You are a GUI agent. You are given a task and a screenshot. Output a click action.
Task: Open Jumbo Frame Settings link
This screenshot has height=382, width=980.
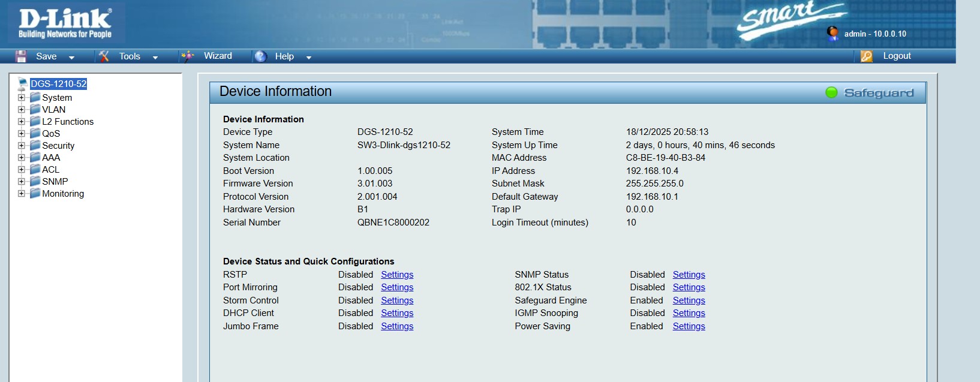pos(397,326)
